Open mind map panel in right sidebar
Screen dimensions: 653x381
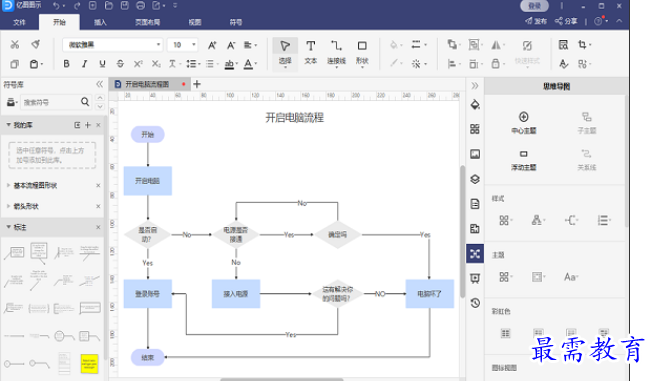click(x=475, y=254)
